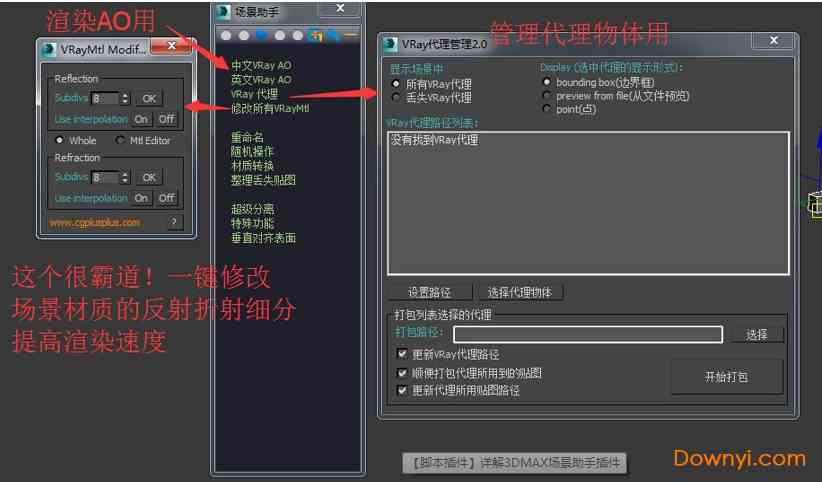Click the 3ds Max icon in VRayMtl Modifier title bar
The width and height of the screenshot is (822, 482).
click(49, 49)
